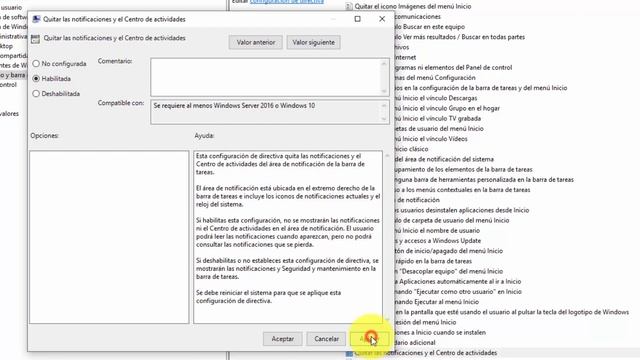Click the Comentario box scroll down arrow
The height and width of the screenshot is (360, 640).
point(384,91)
